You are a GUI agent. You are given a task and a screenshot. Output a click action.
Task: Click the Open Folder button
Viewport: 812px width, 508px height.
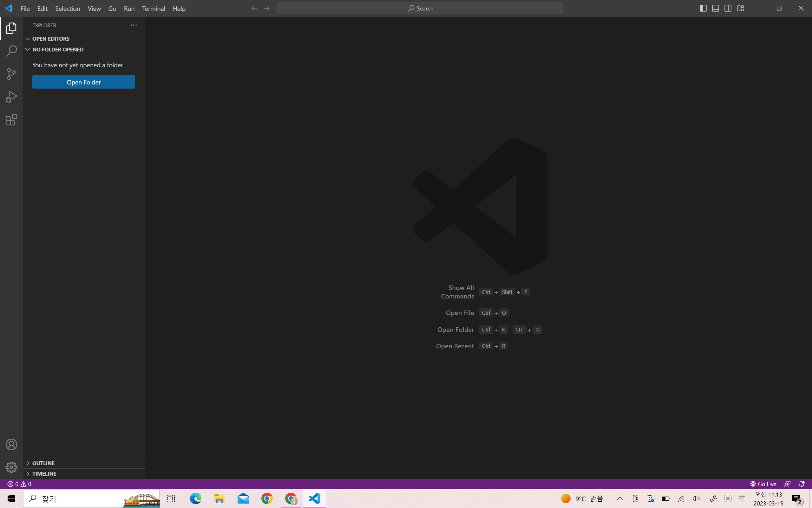tap(83, 82)
